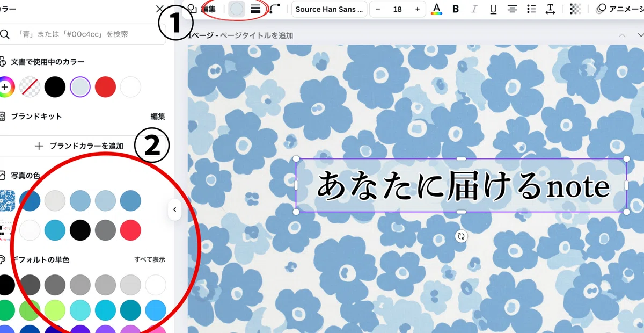Toggle Italic formatting

point(474,9)
